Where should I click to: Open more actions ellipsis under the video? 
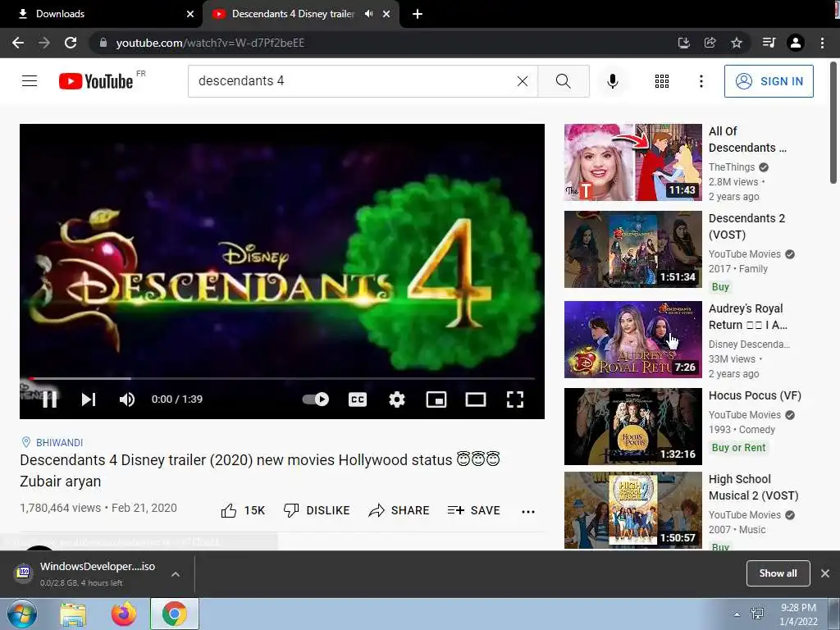528,511
